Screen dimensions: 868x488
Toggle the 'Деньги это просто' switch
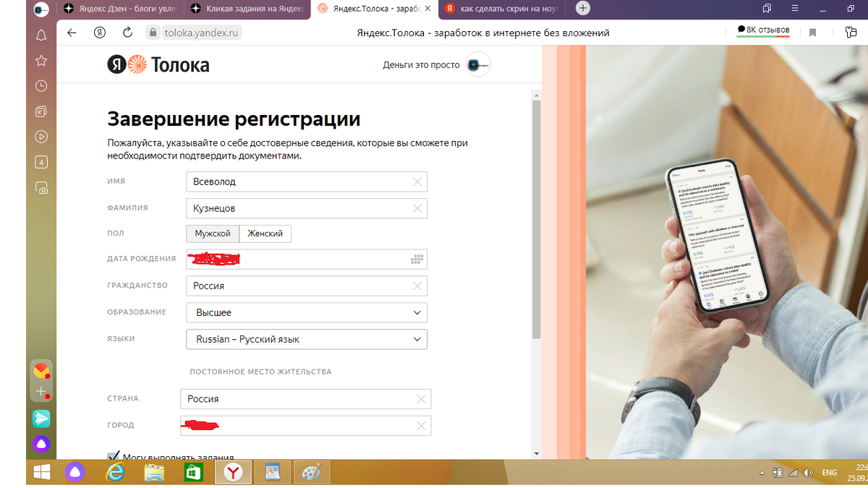[478, 64]
